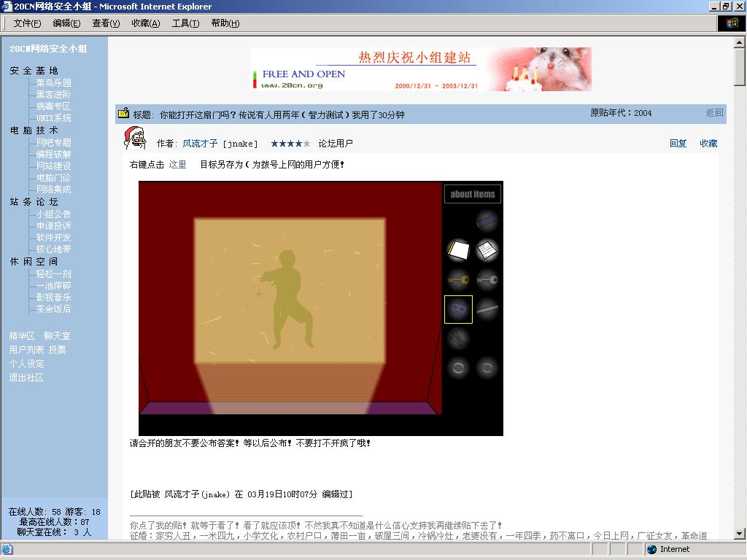
Task: Select the right ring item in inventory
Action: tap(487, 367)
